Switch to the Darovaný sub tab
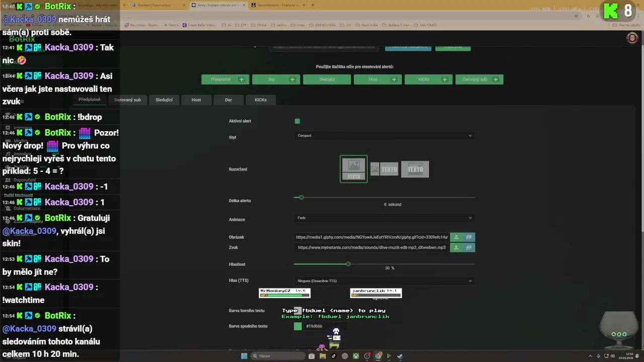Image resolution: width=644 pixels, height=362 pixels. point(128,100)
